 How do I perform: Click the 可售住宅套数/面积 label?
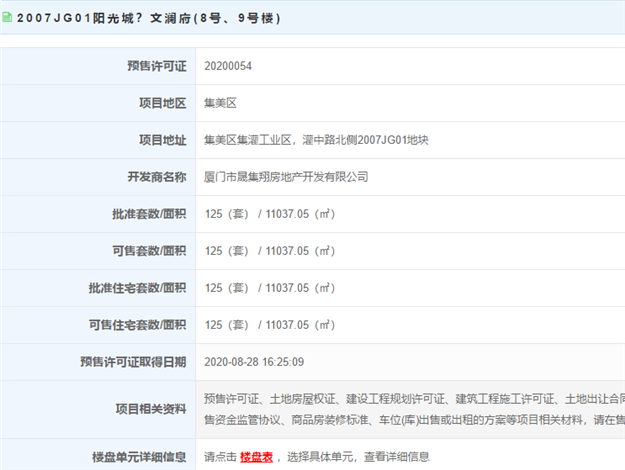[138, 325]
